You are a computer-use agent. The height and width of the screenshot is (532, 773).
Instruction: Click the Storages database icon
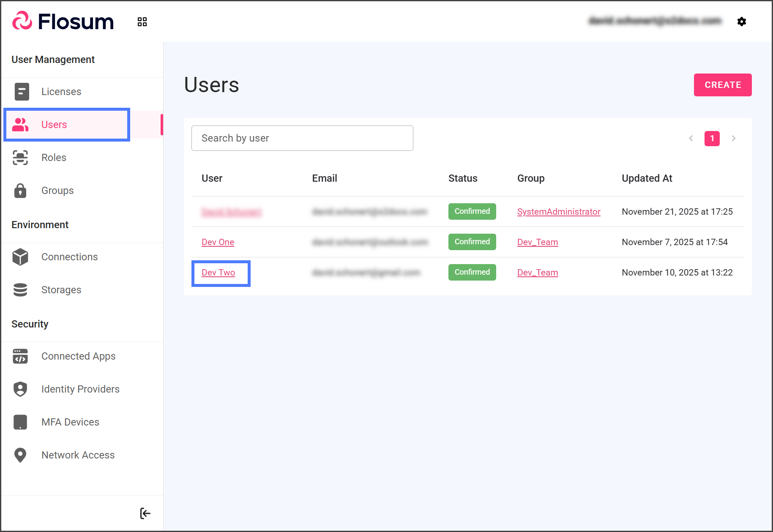[20, 290]
